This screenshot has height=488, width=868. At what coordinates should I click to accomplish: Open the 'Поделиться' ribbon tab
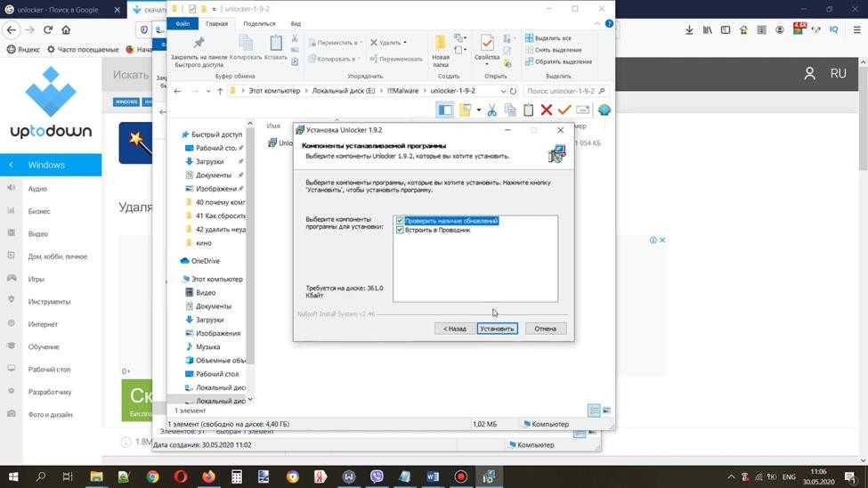pyautogui.click(x=259, y=24)
